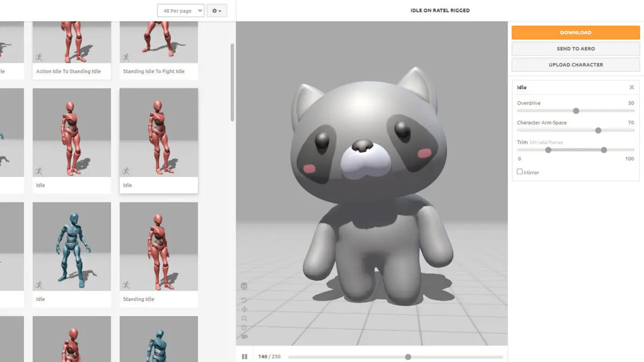Toggle skeleton view skull icon in viewport
Image resolution: width=644 pixels, height=362 pixels.
[244, 287]
